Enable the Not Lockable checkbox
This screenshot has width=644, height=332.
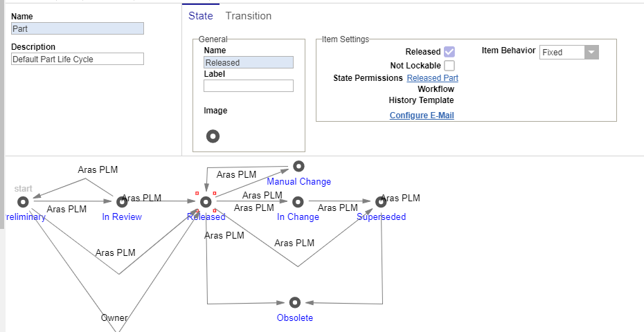pos(449,66)
